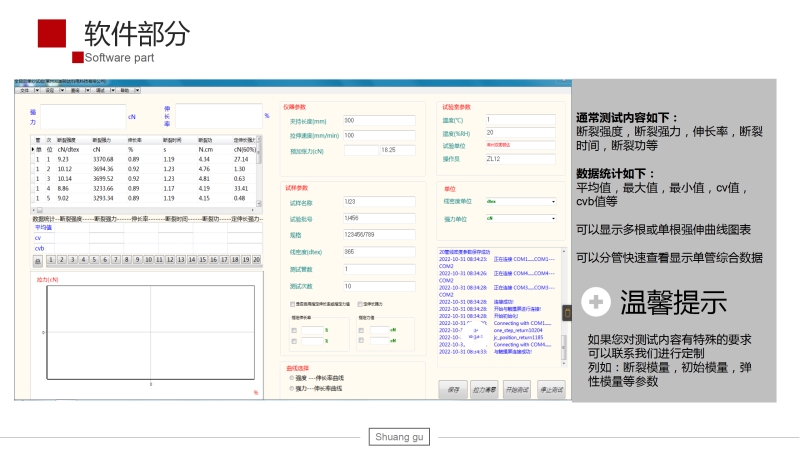Open the 帮助 menu
800x450 pixels.
[x=123, y=90]
